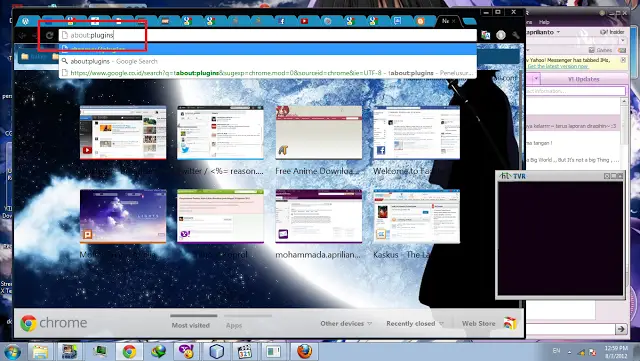640x361 pixels.
Task: Click the Google Translate extension icon
Action: 485,36
